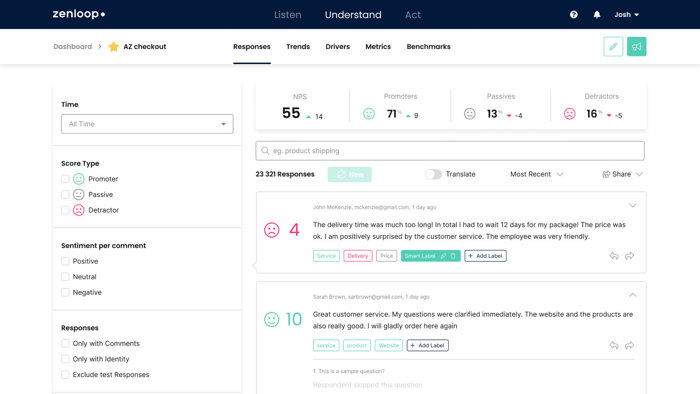Screen dimensions: 700x394
Task: Click the star icon beside AZ checkout
Action: point(114,46)
